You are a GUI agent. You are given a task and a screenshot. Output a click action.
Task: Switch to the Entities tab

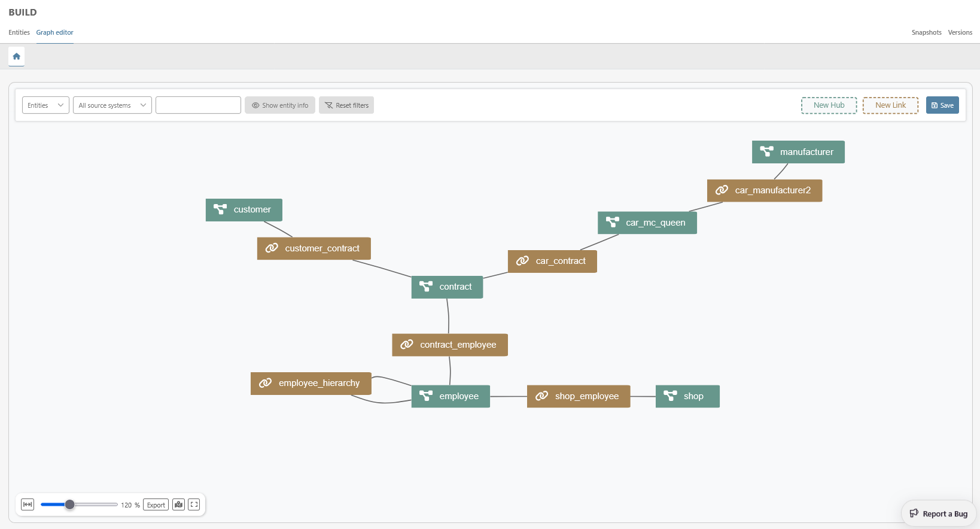click(x=19, y=32)
